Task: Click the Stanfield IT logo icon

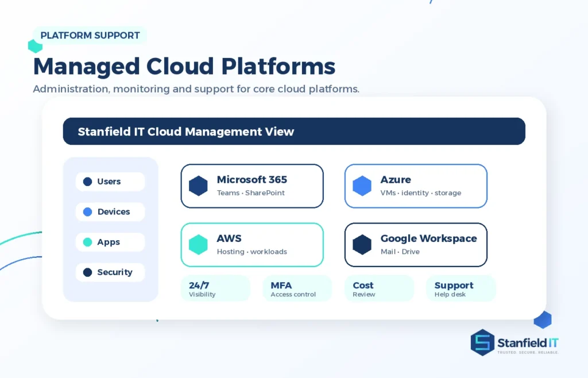Action: (482, 342)
